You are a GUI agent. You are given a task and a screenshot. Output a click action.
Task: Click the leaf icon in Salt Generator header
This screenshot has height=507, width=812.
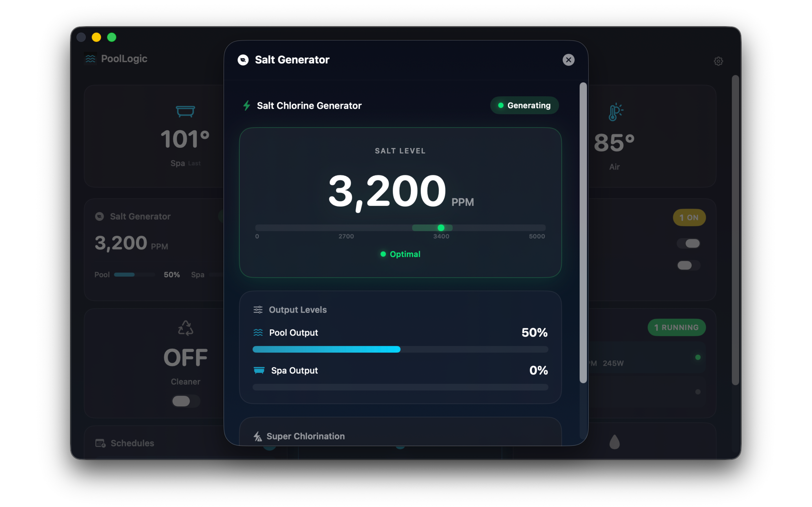pos(243,60)
